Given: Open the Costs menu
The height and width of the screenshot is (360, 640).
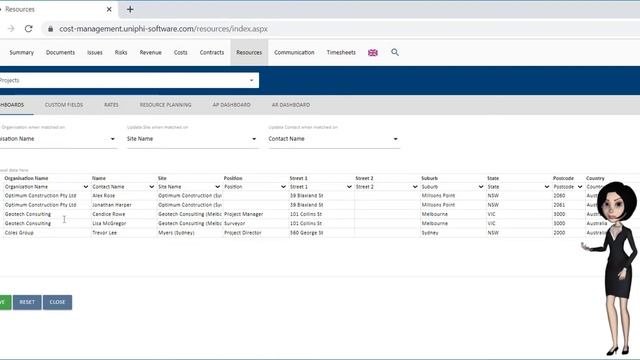Looking at the screenshot, I should [x=180, y=53].
